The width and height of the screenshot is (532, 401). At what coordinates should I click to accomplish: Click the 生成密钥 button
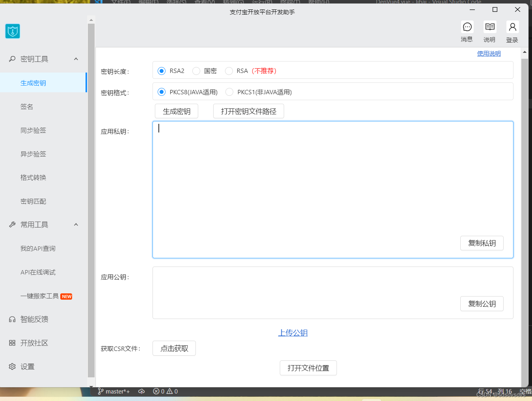coord(177,111)
